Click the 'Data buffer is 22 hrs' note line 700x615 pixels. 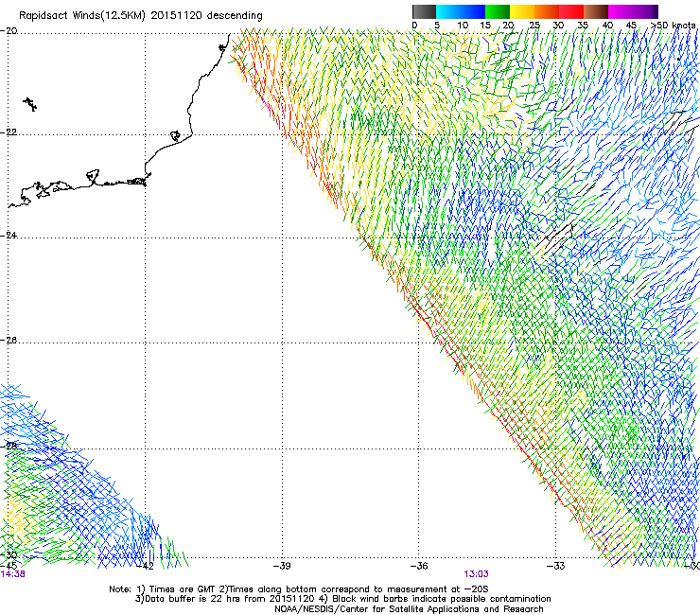(x=342, y=599)
